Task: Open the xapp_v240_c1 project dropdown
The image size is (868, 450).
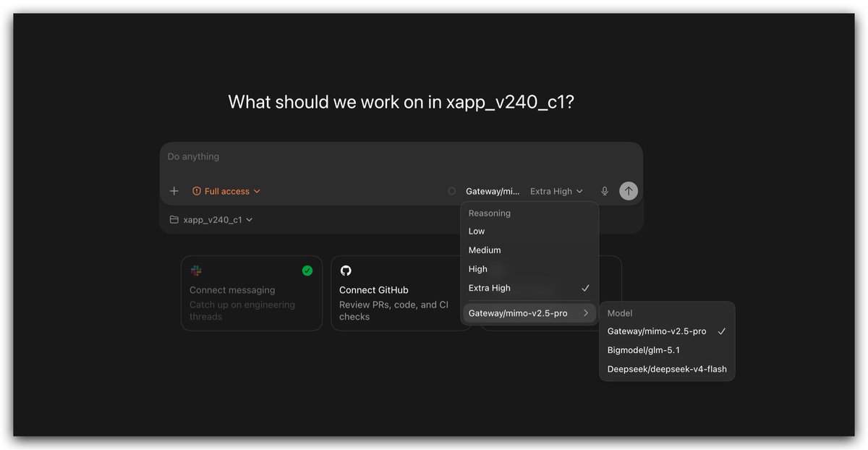Action: tap(211, 220)
